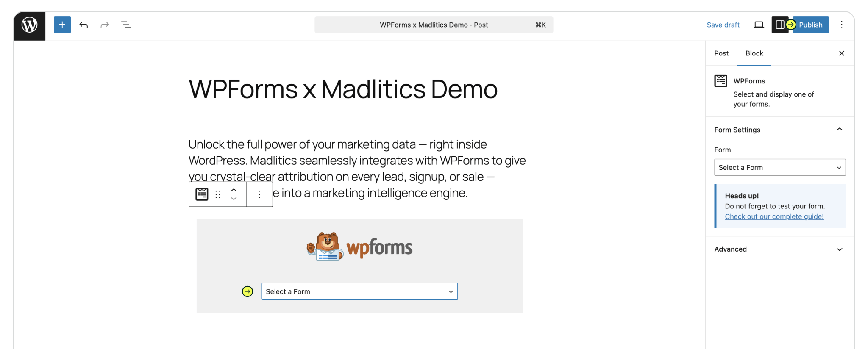The image size is (868, 349).
Task: Select the Block tab in sidebar
Action: coord(754,53)
